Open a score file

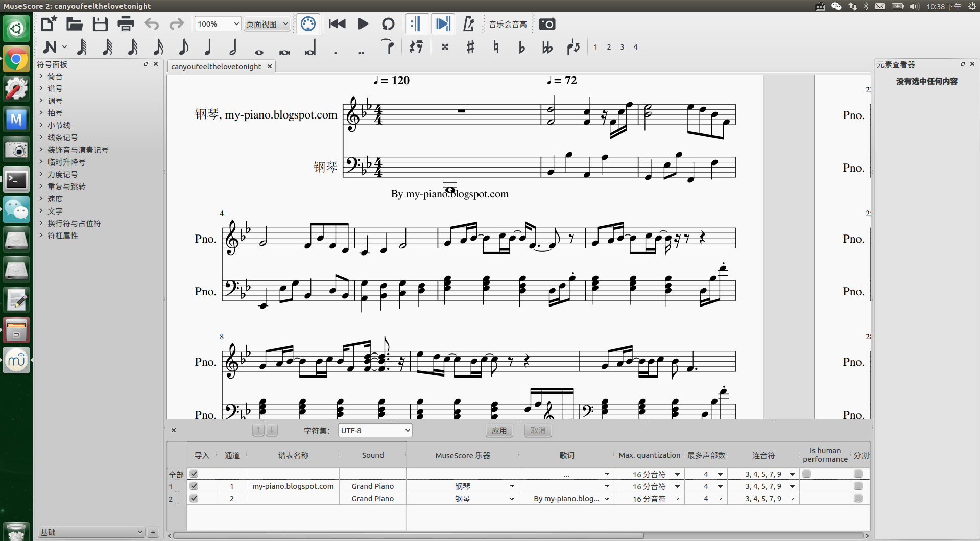point(75,24)
